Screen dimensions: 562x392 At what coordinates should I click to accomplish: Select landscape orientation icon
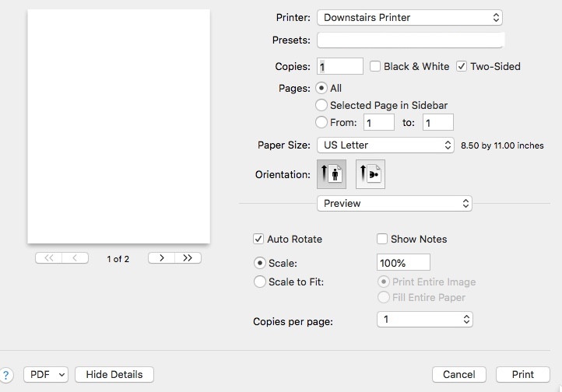click(371, 174)
